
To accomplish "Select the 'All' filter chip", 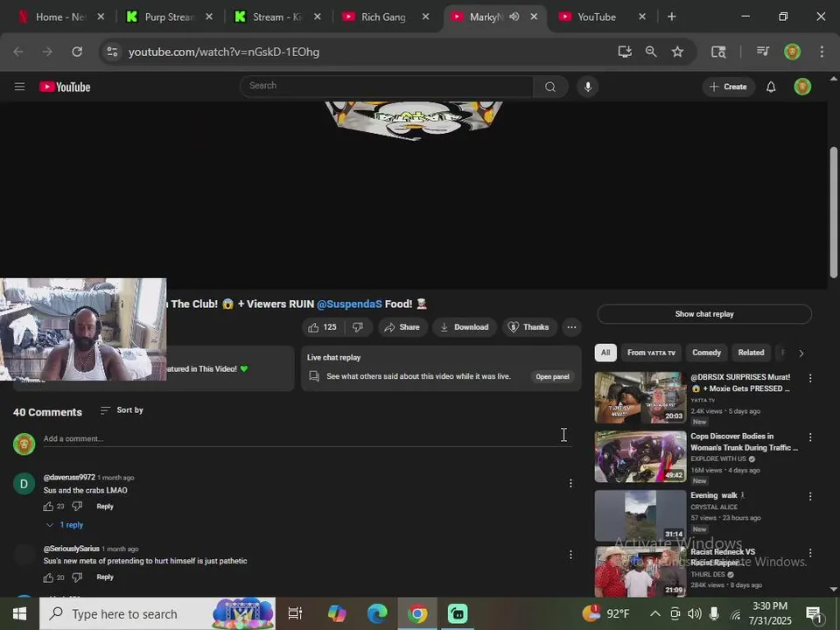I will pos(605,353).
